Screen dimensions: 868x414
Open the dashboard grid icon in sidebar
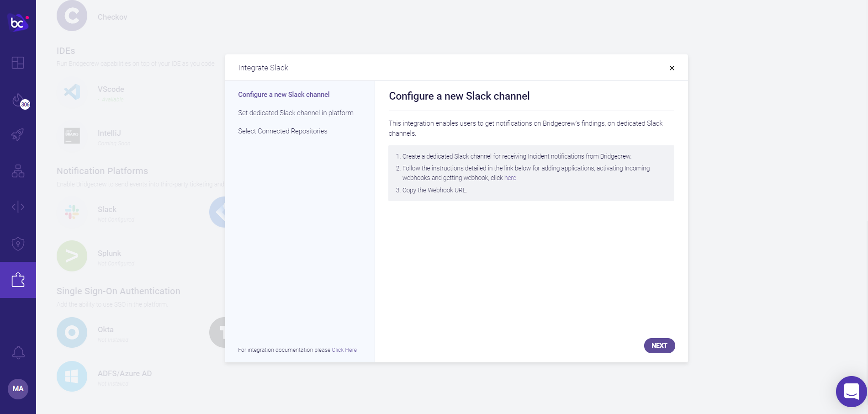click(18, 63)
